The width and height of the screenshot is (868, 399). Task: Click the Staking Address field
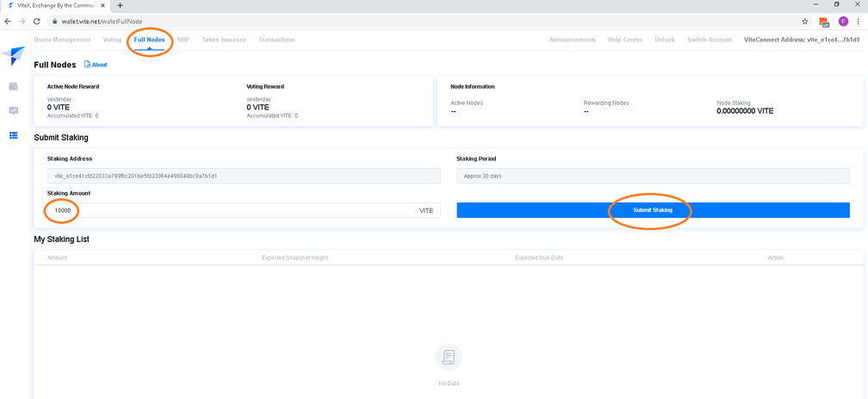[x=244, y=176]
